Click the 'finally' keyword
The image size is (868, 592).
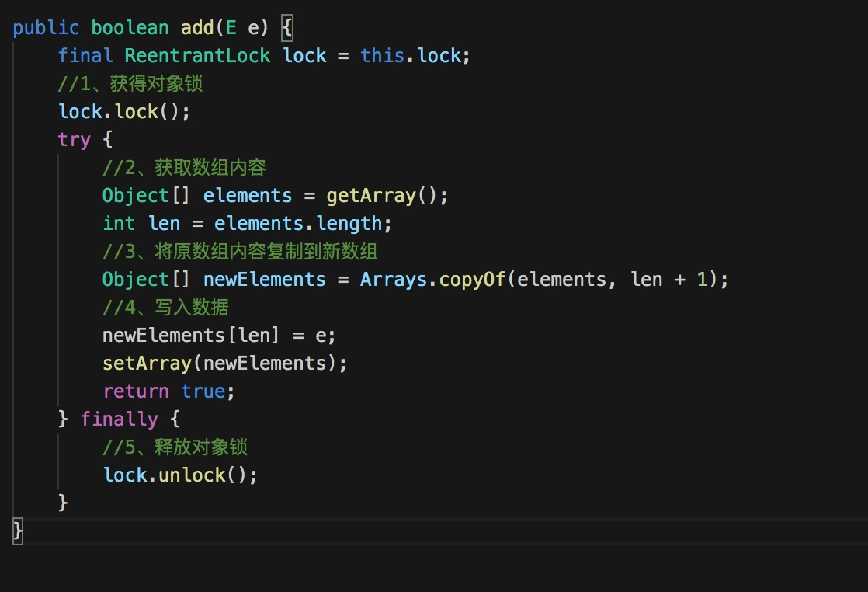(x=119, y=420)
